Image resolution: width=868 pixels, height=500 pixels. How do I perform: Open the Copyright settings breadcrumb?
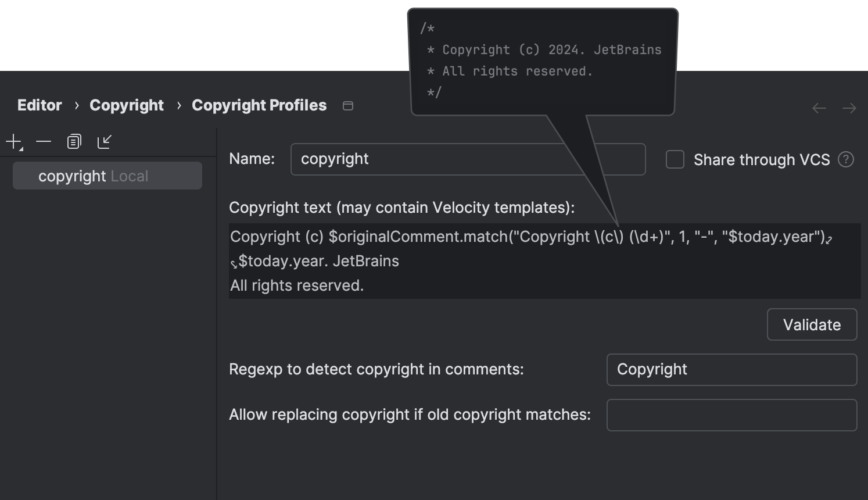click(x=126, y=105)
